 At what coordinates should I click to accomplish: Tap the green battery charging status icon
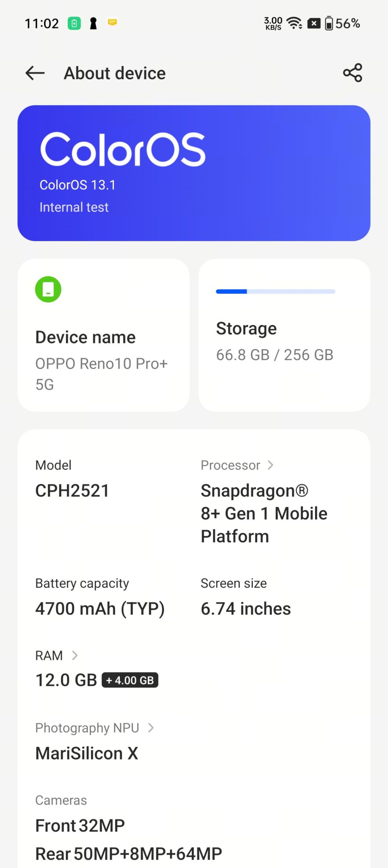pos(74,23)
